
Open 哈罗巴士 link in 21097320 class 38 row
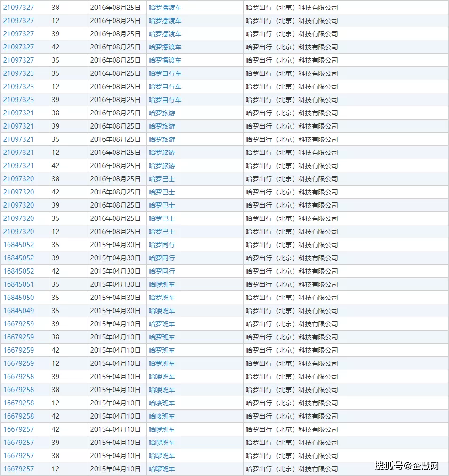162,179
